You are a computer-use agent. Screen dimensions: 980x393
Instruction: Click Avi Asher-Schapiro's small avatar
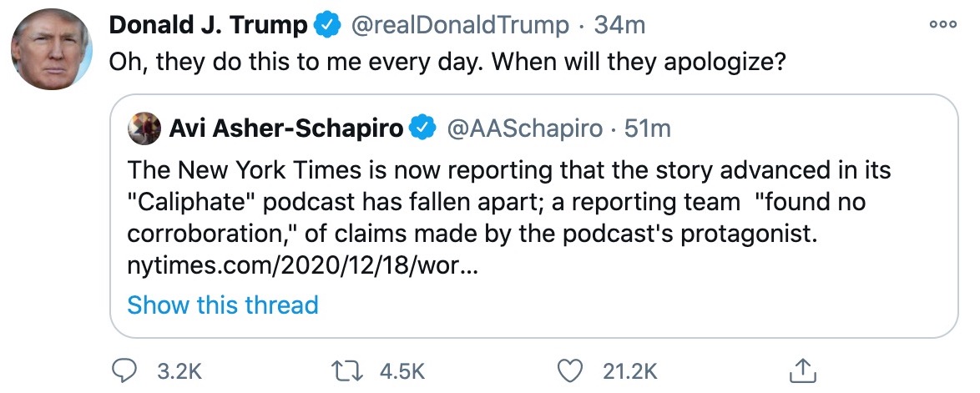coord(144,128)
